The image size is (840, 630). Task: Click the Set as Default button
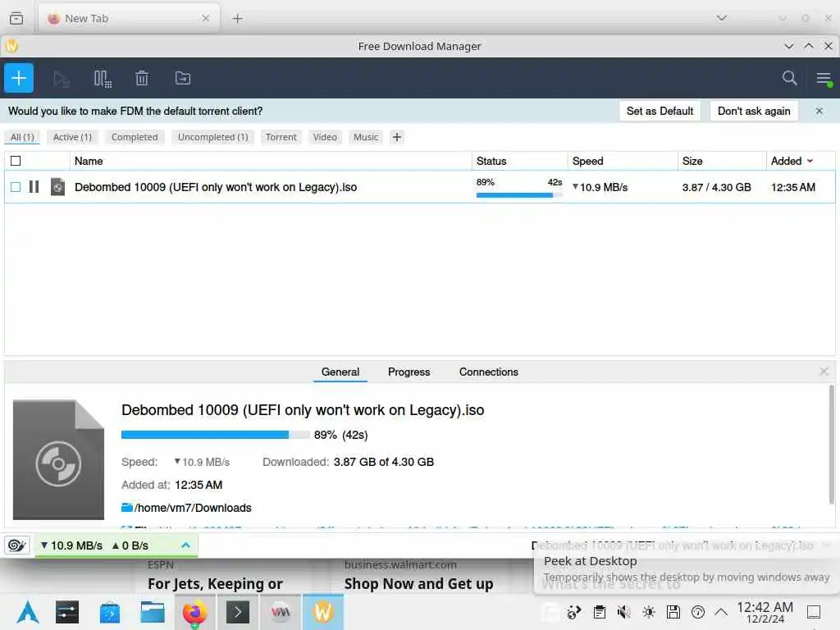pyautogui.click(x=660, y=111)
